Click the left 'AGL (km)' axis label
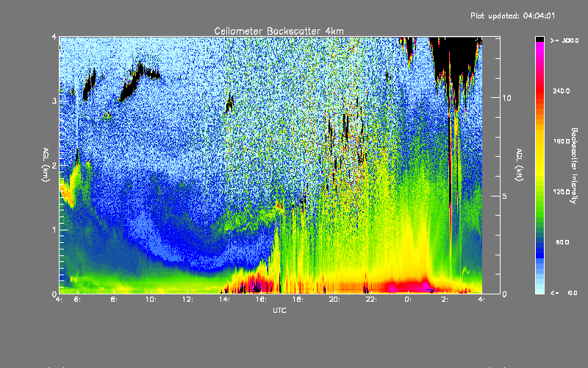588x368 pixels. click(x=46, y=165)
